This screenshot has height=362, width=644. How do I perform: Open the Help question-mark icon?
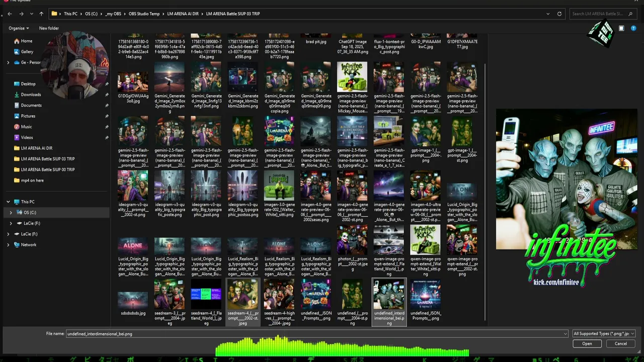633,28
